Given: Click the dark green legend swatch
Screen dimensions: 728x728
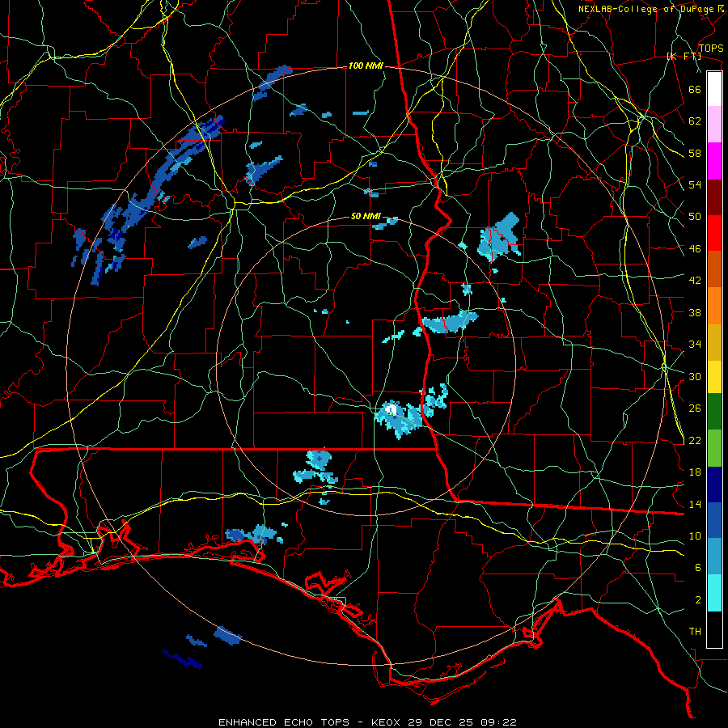Looking at the screenshot, I should click(714, 412).
